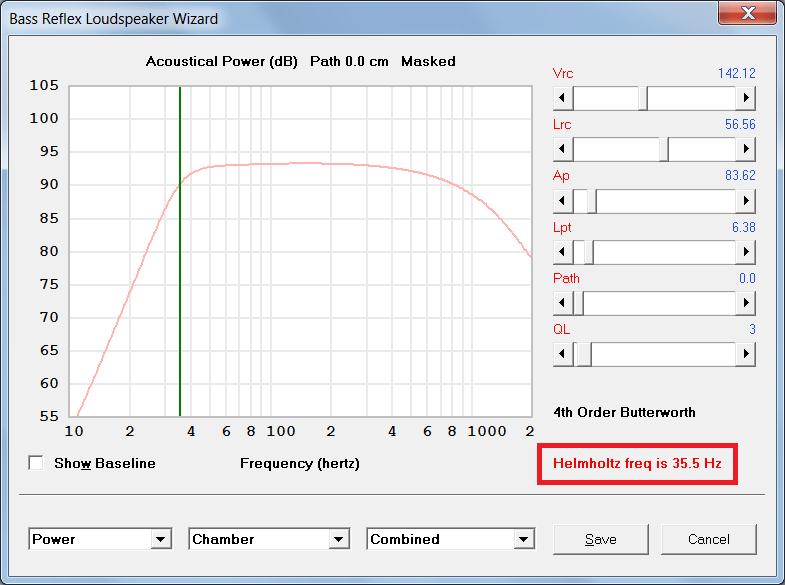Click the Path value 0.0

747,278
